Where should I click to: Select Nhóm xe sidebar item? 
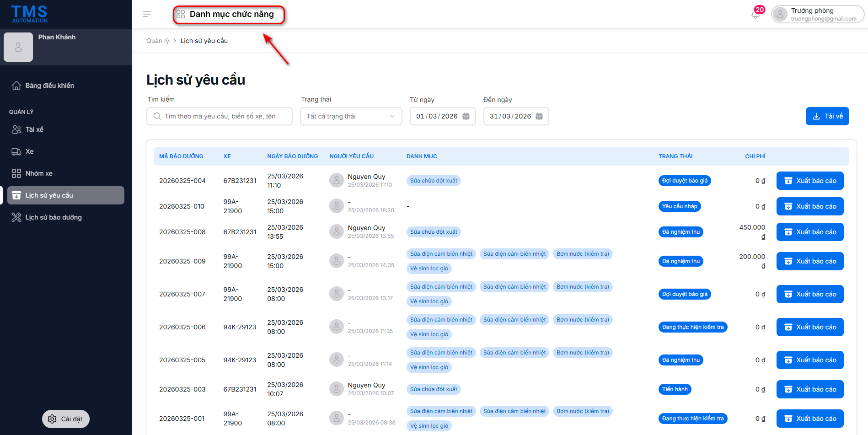(39, 173)
